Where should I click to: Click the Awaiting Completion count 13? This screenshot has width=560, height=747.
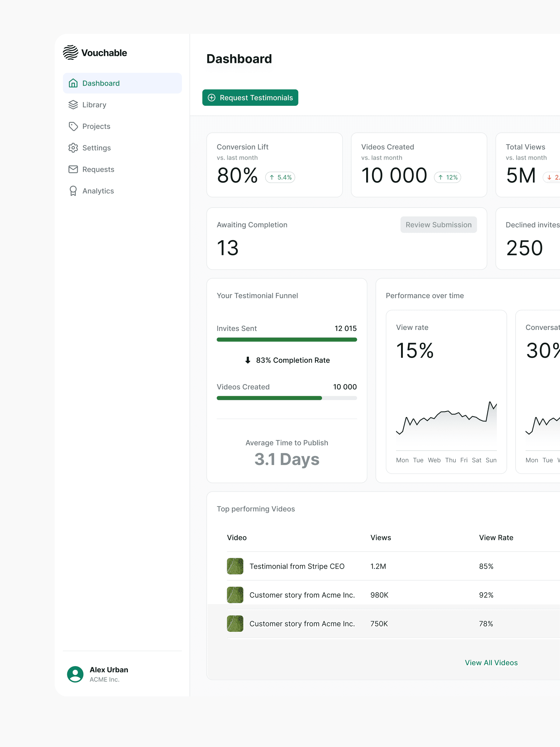tap(227, 248)
